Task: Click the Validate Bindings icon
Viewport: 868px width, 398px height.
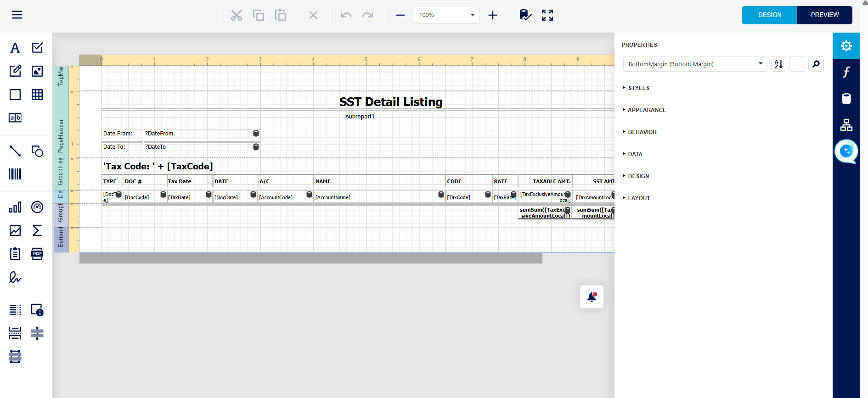Action: tap(525, 15)
